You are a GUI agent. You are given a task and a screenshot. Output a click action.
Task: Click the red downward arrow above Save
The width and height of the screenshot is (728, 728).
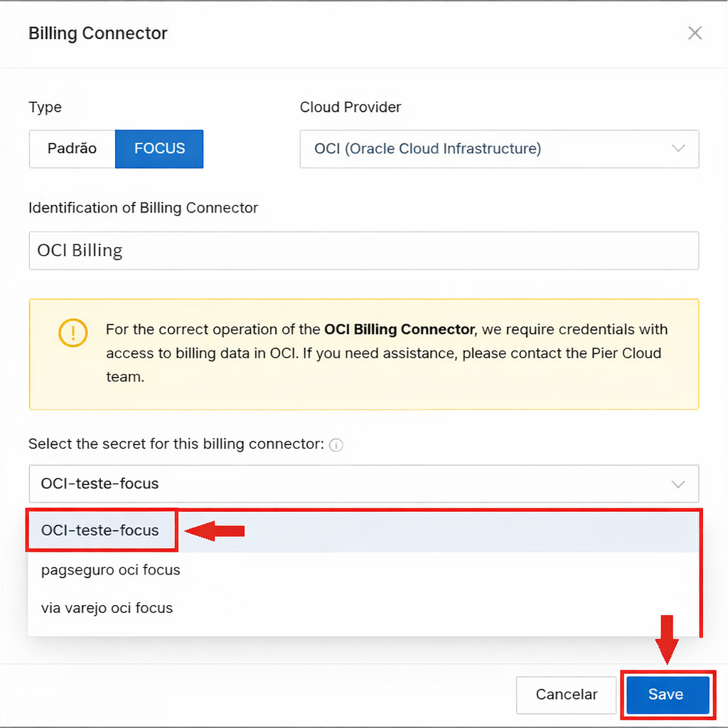click(x=666, y=638)
